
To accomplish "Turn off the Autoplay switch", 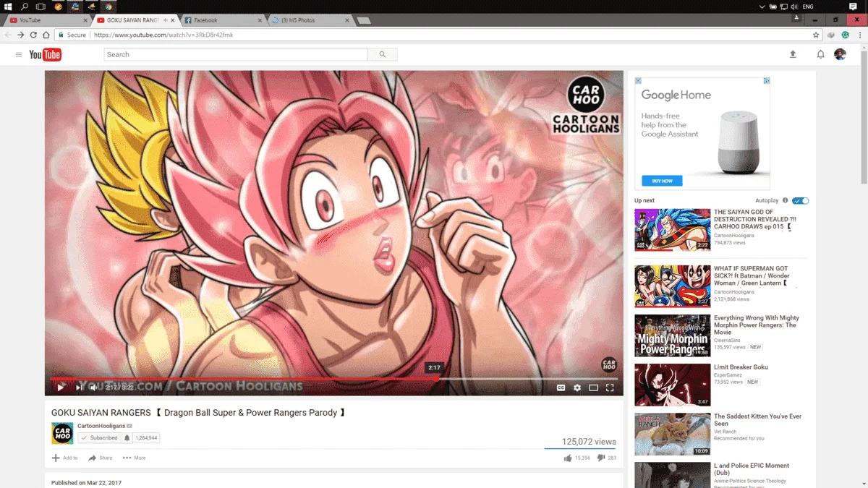I will 801,200.
